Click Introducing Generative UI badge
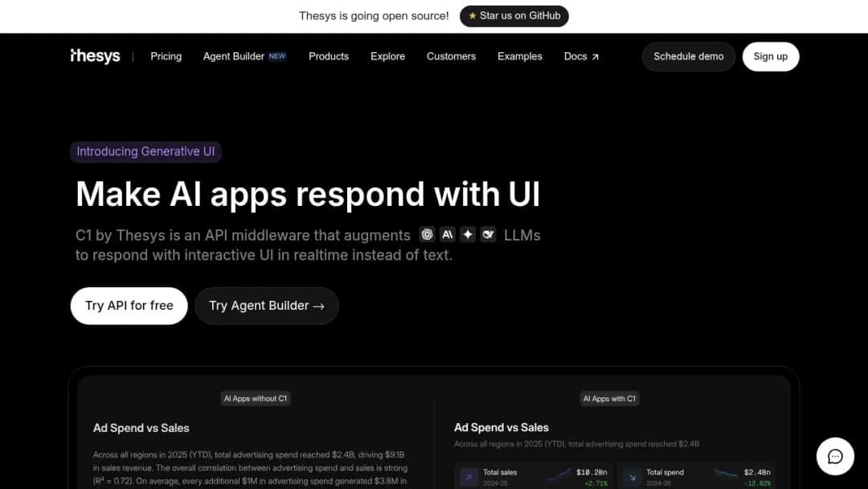868x489 pixels. tap(145, 152)
